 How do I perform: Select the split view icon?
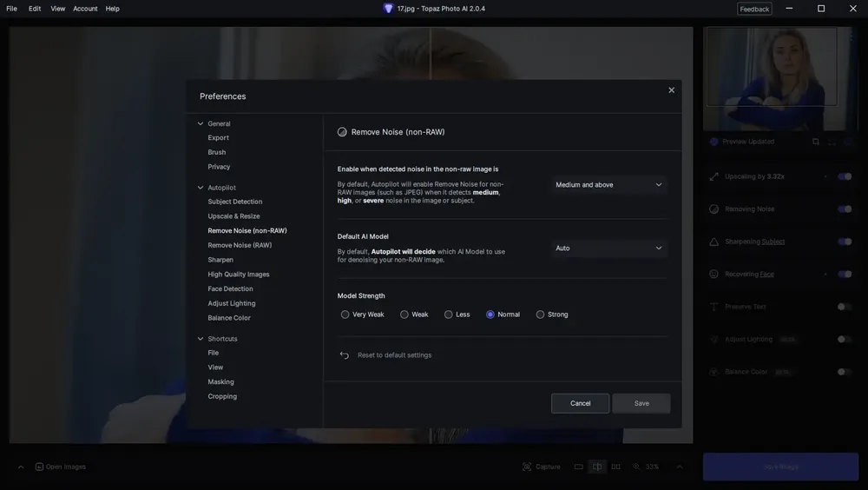point(597,467)
